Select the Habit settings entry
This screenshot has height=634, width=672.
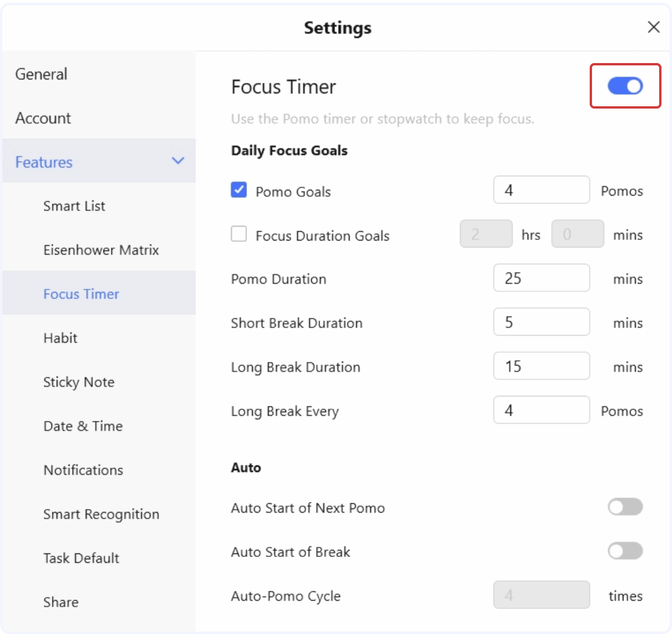click(61, 337)
